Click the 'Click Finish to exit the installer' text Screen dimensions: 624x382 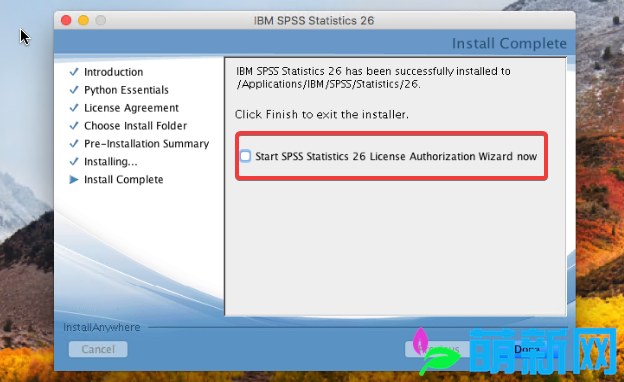point(322,115)
